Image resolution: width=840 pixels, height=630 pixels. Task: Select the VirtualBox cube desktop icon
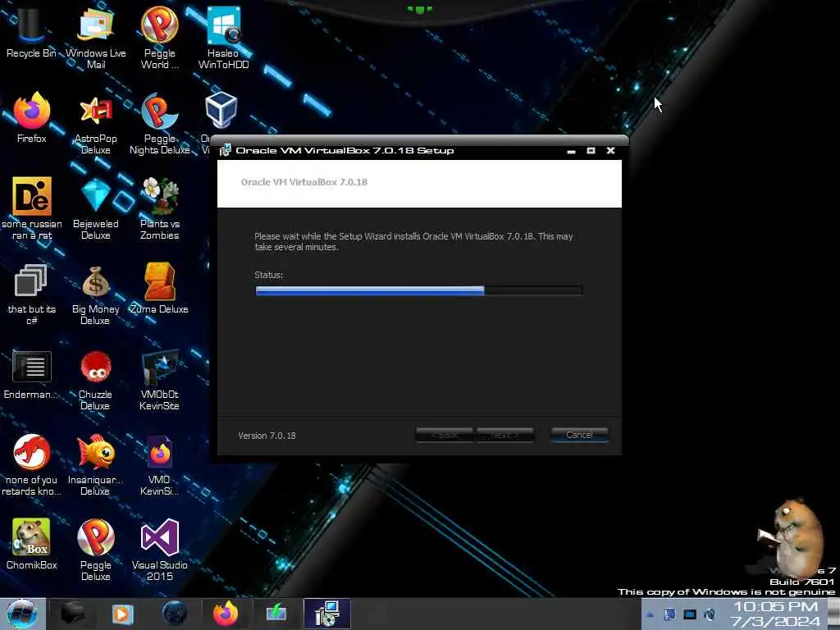[x=221, y=110]
